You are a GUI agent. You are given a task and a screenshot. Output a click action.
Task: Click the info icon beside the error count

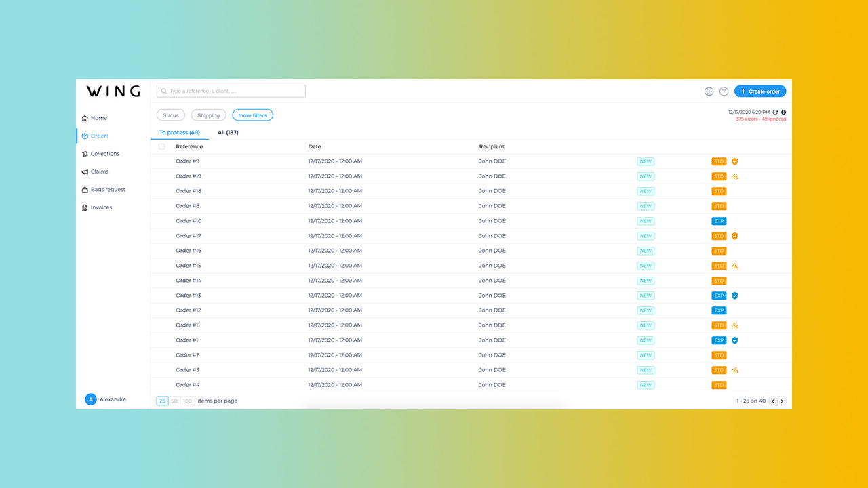(x=784, y=112)
